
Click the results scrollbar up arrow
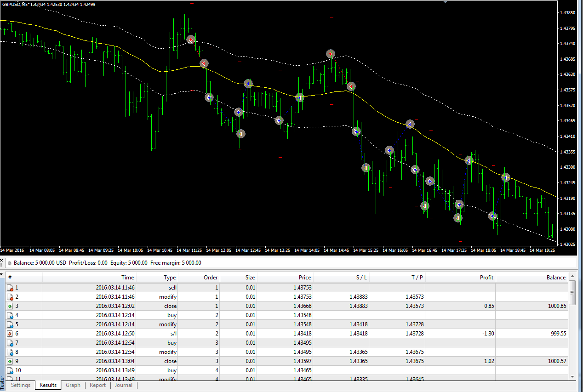(x=572, y=276)
